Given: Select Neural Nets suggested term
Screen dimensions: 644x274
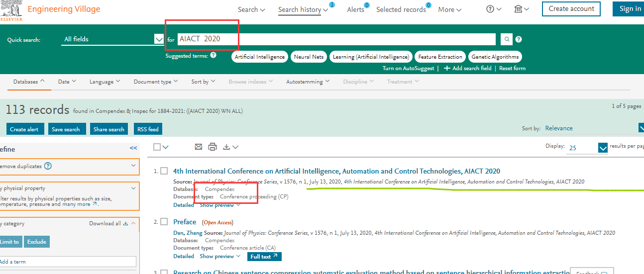Looking at the screenshot, I should pyautogui.click(x=309, y=57).
